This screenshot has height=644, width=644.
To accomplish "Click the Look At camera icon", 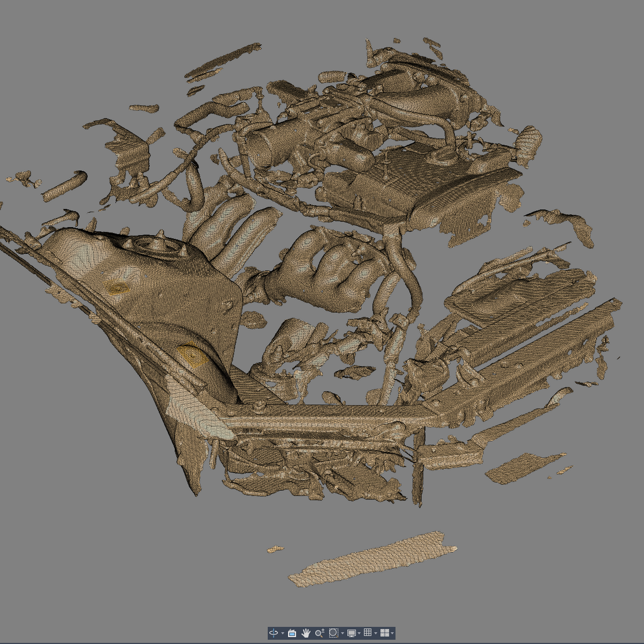I will (x=292, y=633).
